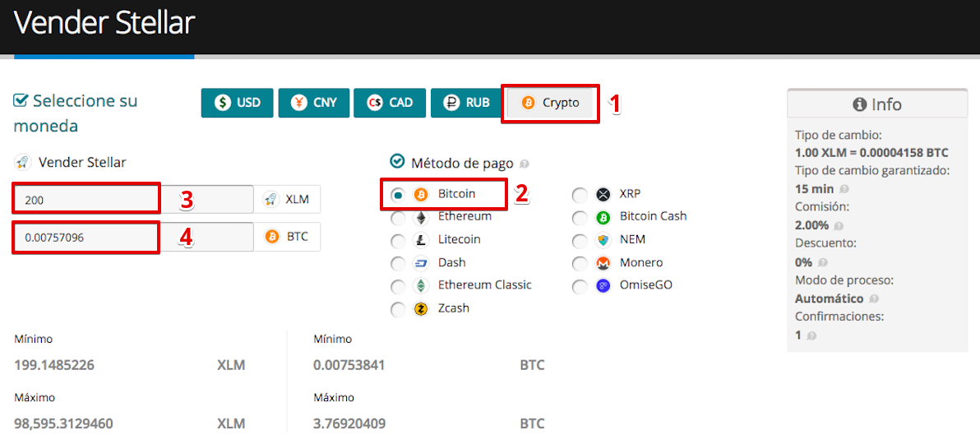
Task: Choose Litecoin as payment method
Action: [397, 241]
